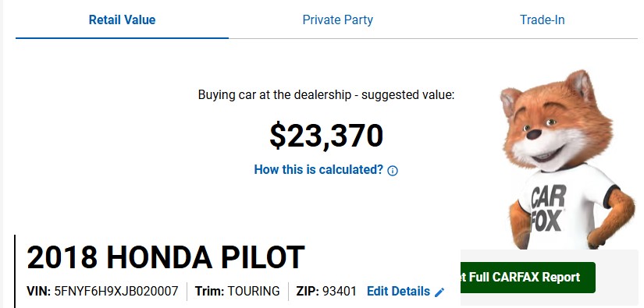Click the info circle icon beside calculation link
Image resolution: width=644 pixels, height=308 pixels.
pyautogui.click(x=393, y=171)
